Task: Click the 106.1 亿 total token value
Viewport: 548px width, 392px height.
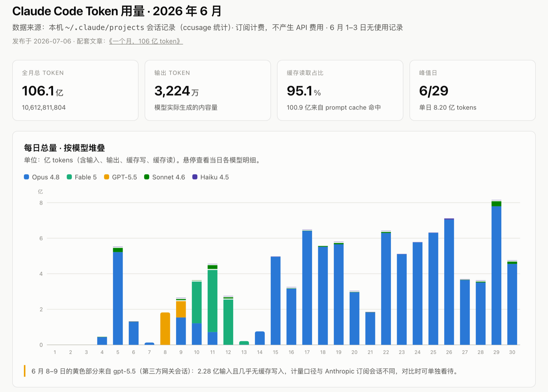Action: (x=42, y=91)
